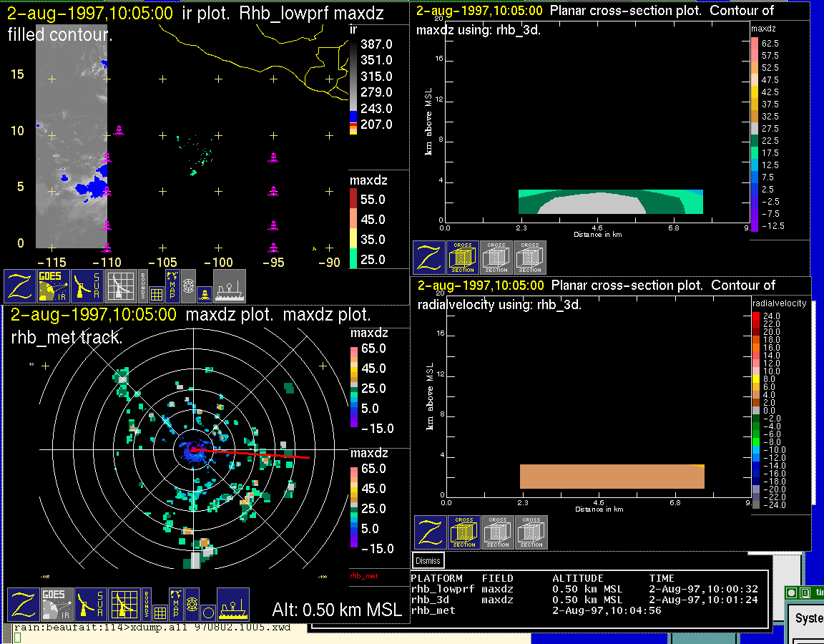Click the 62.5 swatch in the maxdz color bar
This screenshot has height=644, width=824.
[754, 44]
